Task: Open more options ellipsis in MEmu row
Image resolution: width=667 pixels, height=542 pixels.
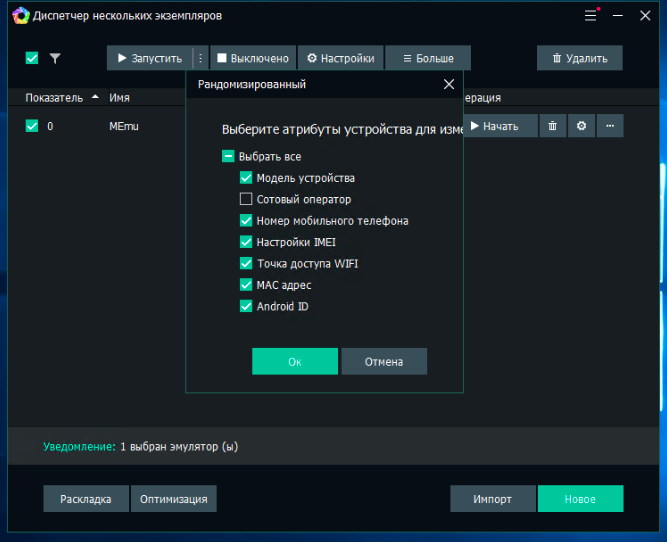Action: pos(610,126)
